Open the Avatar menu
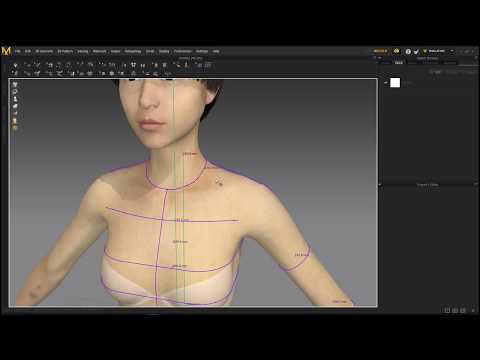This screenshot has width=480, height=360. pyautogui.click(x=115, y=51)
